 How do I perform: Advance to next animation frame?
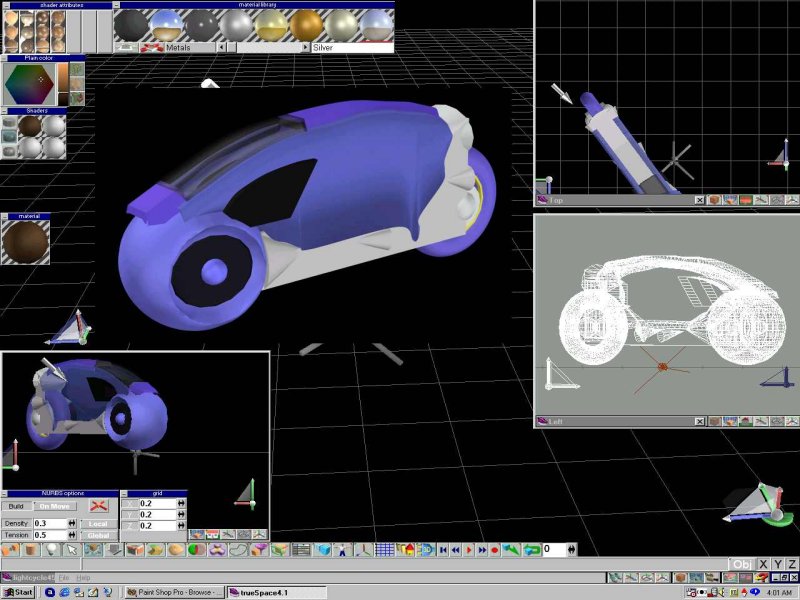point(482,549)
